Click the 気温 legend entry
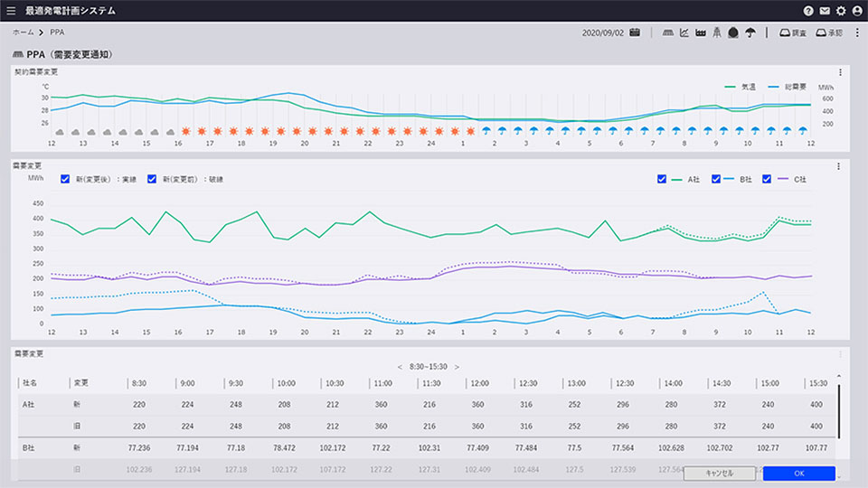The height and width of the screenshot is (488, 868). click(741, 87)
